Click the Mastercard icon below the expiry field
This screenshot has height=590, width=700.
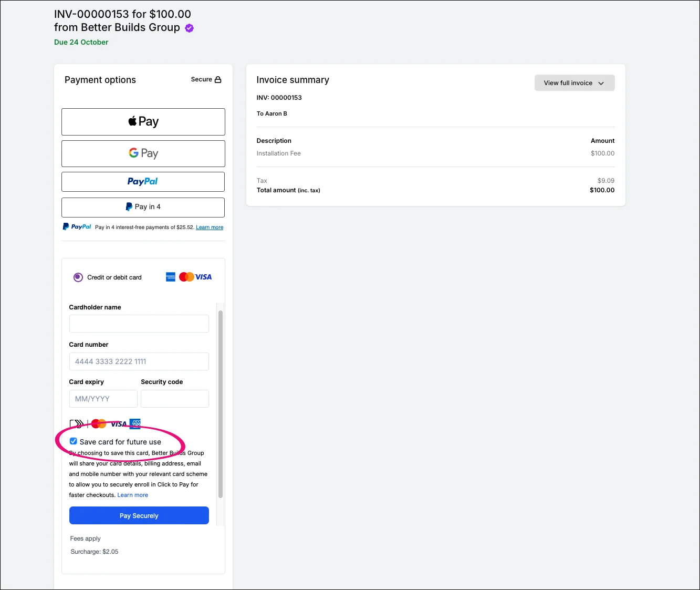pos(99,423)
